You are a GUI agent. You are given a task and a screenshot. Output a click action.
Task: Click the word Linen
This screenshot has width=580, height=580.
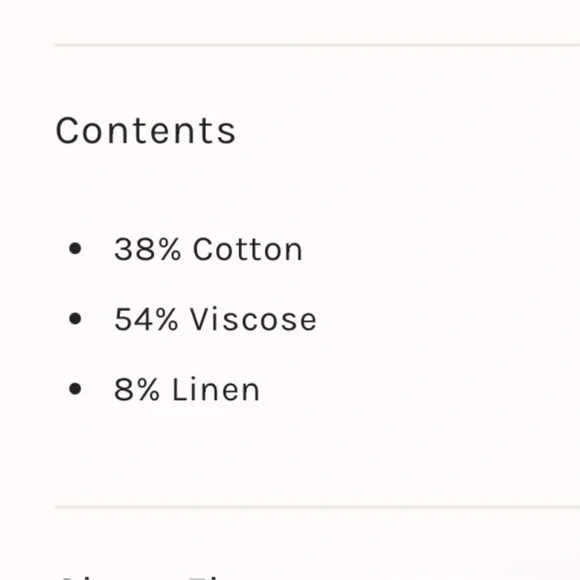pyautogui.click(x=216, y=389)
